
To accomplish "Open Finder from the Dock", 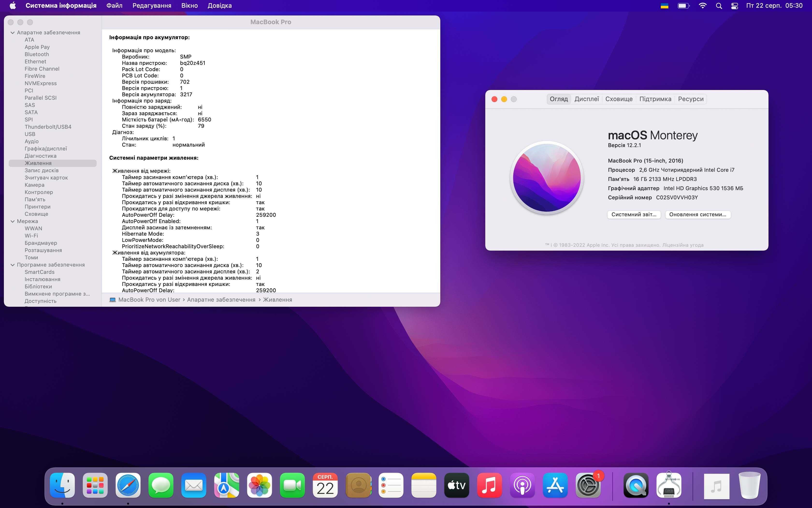I will click(62, 485).
